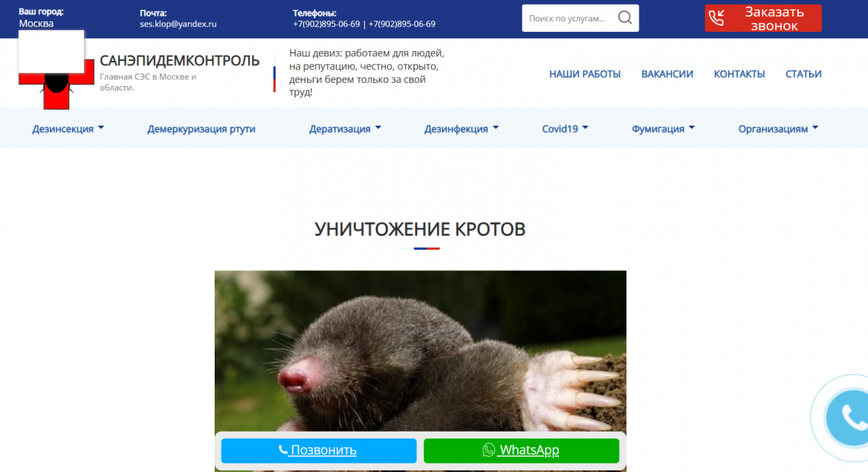Expand the Дезинфекция dropdown menu

coord(461,129)
